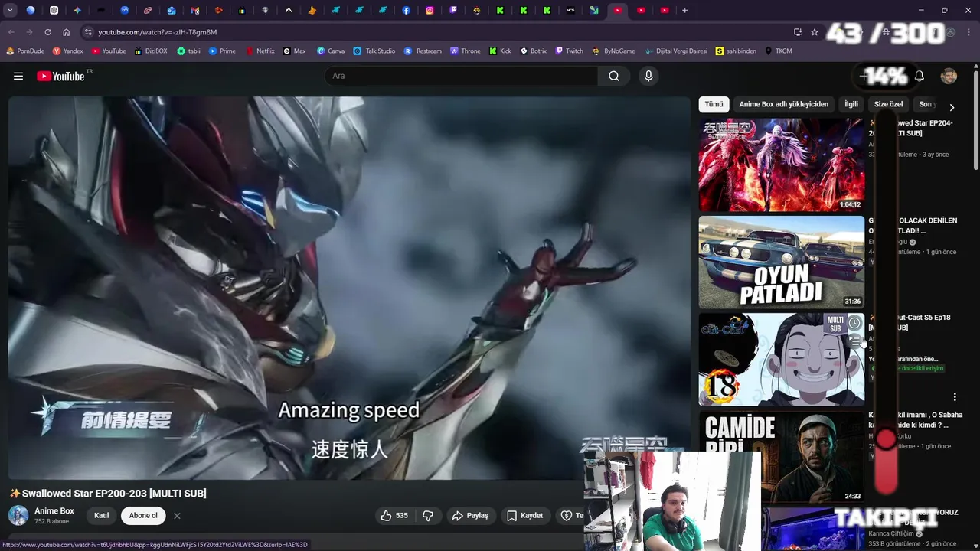Open the notifications bell
Image resolution: width=980 pixels, height=551 pixels.
tap(920, 76)
